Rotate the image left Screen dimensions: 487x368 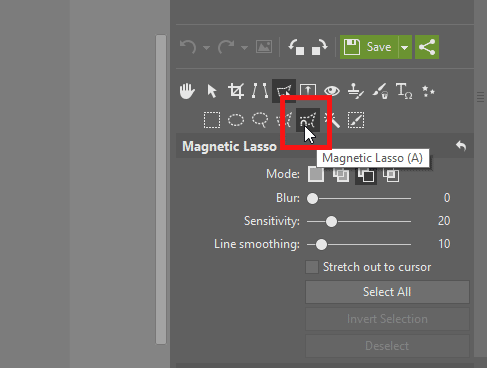[296, 47]
